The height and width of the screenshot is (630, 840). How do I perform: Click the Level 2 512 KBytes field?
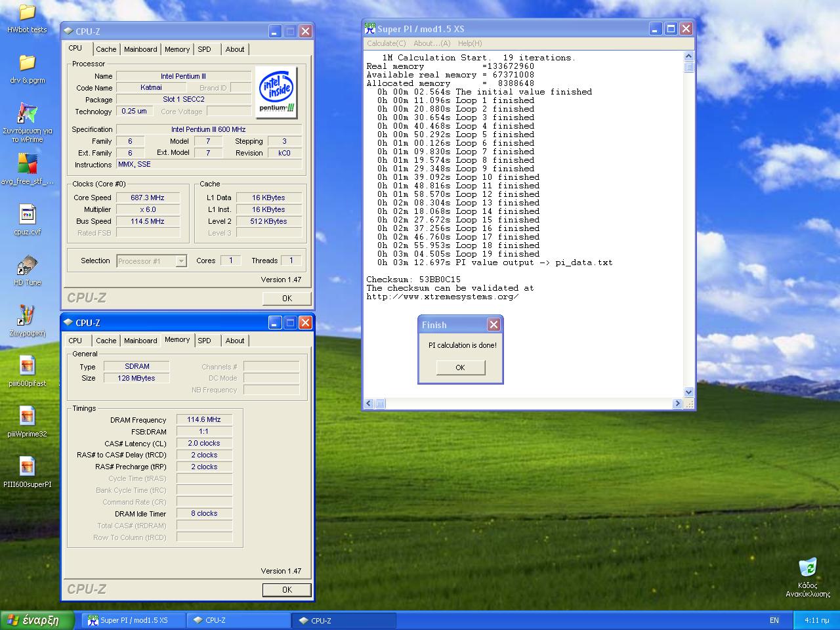point(269,221)
